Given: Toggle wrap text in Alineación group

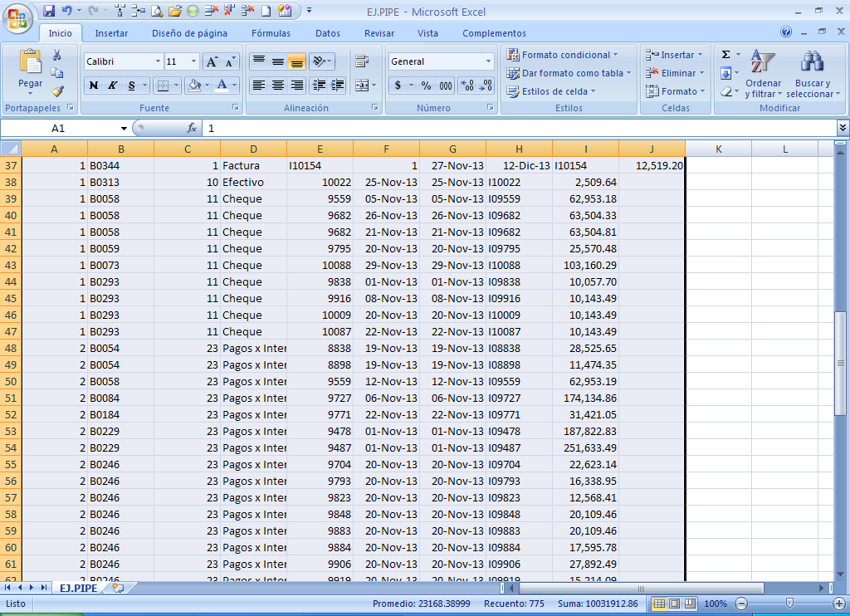Looking at the screenshot, I should 362,61.
